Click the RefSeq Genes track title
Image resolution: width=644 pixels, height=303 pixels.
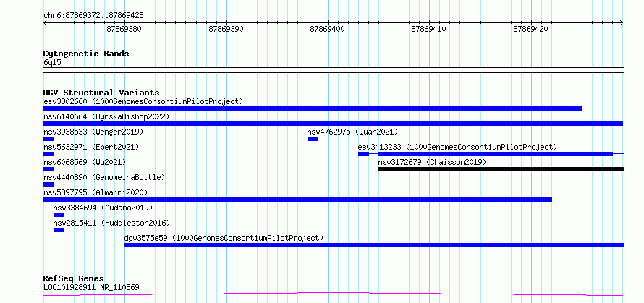pyautogui.click(x=73, y=279)
